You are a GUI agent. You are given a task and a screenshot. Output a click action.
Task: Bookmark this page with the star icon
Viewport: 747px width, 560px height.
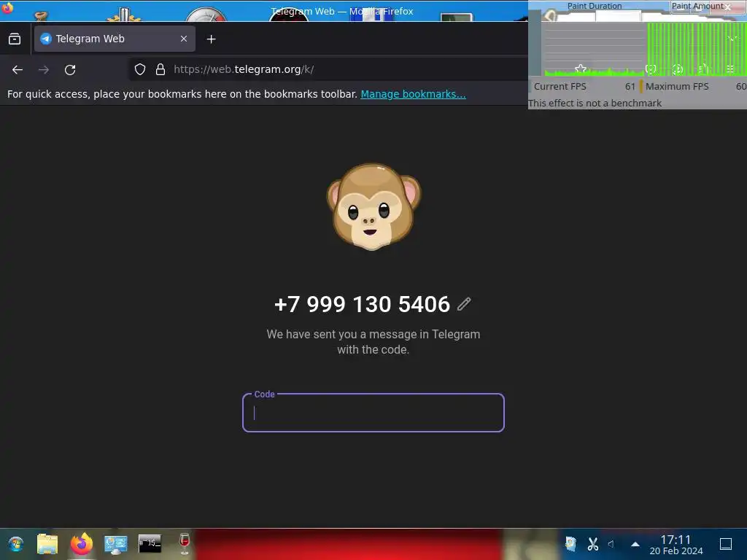pos(580,69)
